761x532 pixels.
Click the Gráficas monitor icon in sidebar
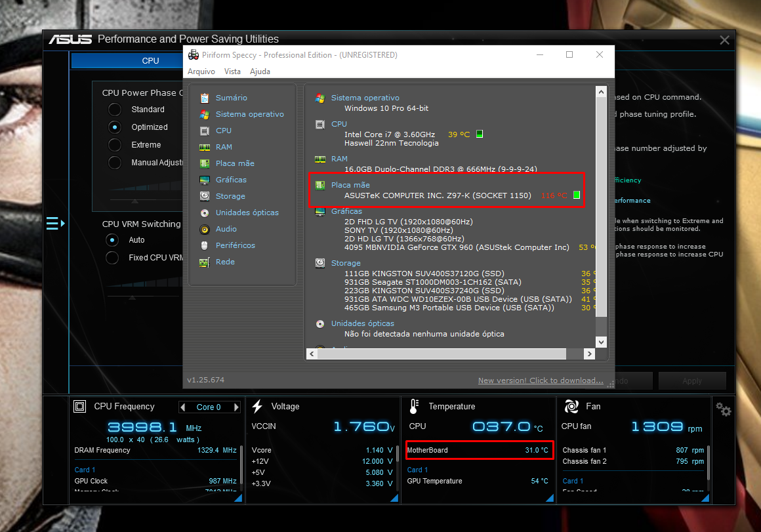click(205, 180)
